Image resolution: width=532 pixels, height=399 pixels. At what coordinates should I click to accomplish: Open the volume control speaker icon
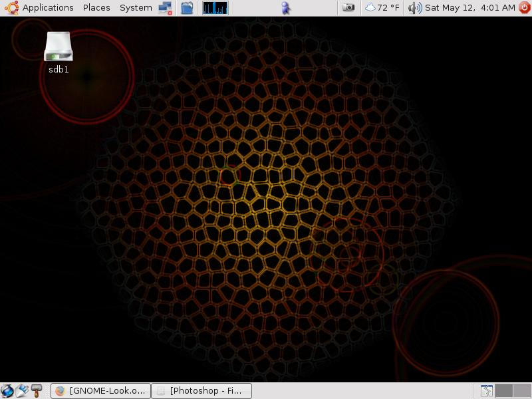414,7
